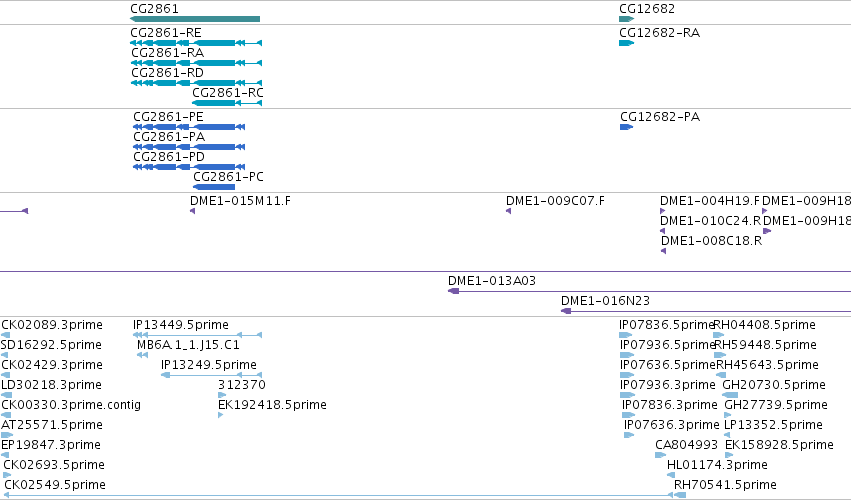Select the DME1-009C07.F label

(x=555, y=201)
